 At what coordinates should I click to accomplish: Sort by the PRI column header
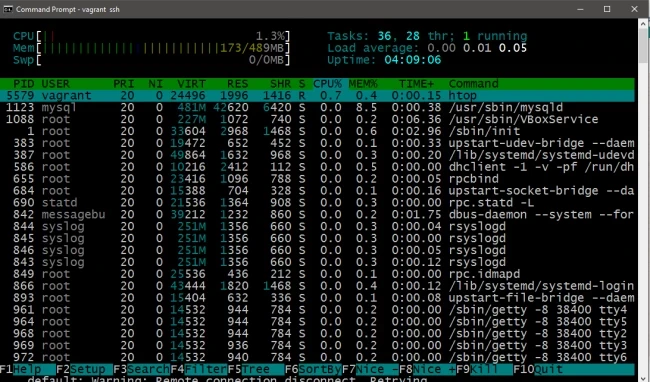(x=124, y=84)
